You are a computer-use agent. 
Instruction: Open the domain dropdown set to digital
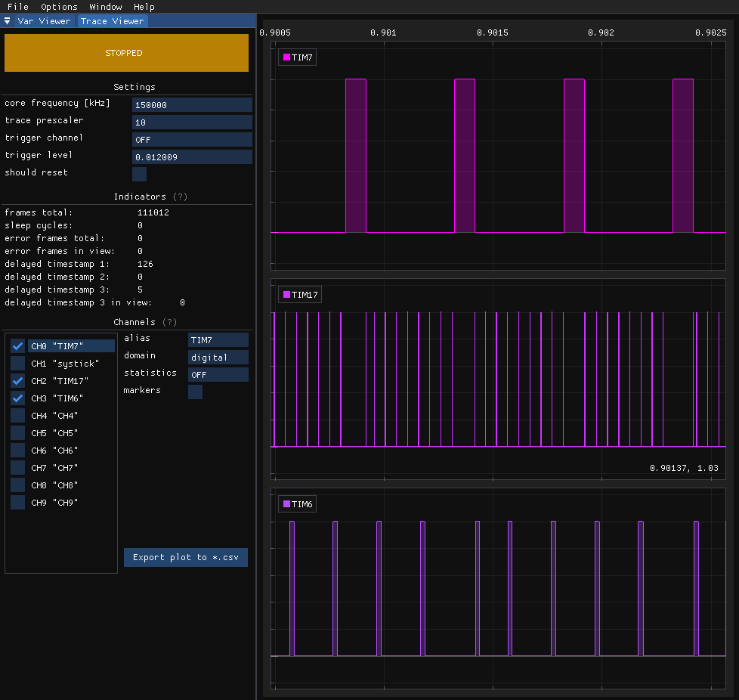pos(218,358)
